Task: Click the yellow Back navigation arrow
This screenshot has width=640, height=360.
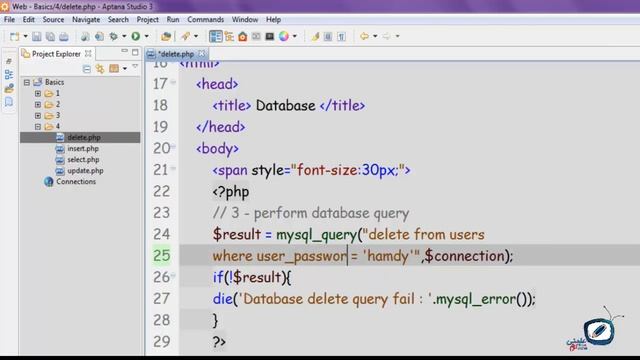Action: click(364, 36)
